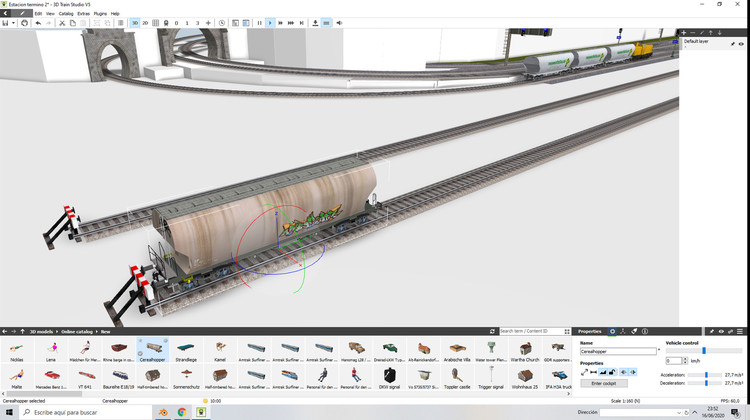Image resolution: width=750 pixels, height=420 pixels.
Task: Adjust the Acceleration slider
Action: (706, 375)
